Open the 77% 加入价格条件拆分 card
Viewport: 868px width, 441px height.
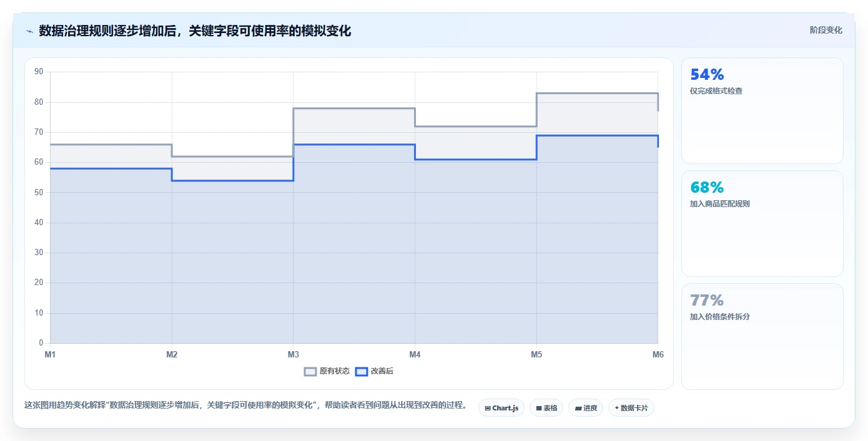762,337
